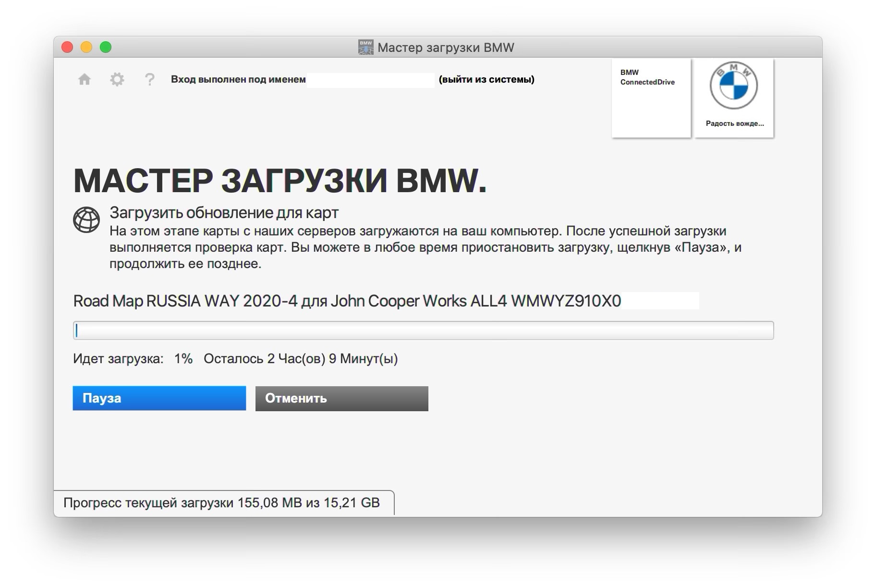Pause the download with Пауза button

pyautogui.click(x=159, y=398)
